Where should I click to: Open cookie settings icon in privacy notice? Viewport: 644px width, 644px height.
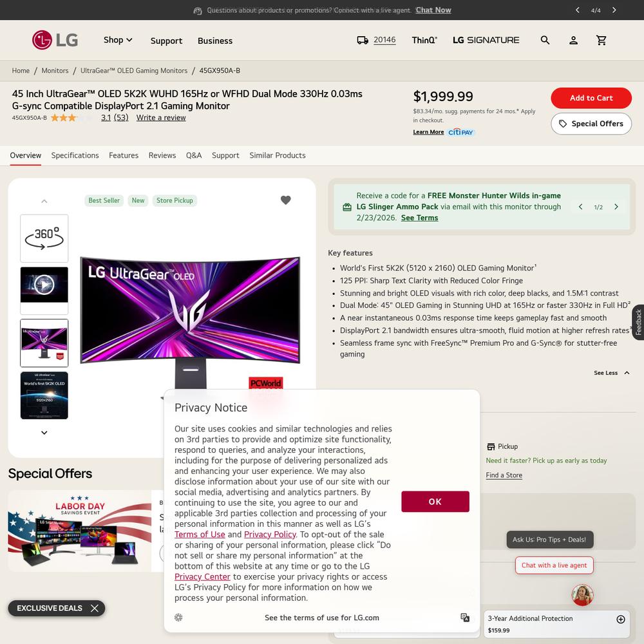click(178, 618)
